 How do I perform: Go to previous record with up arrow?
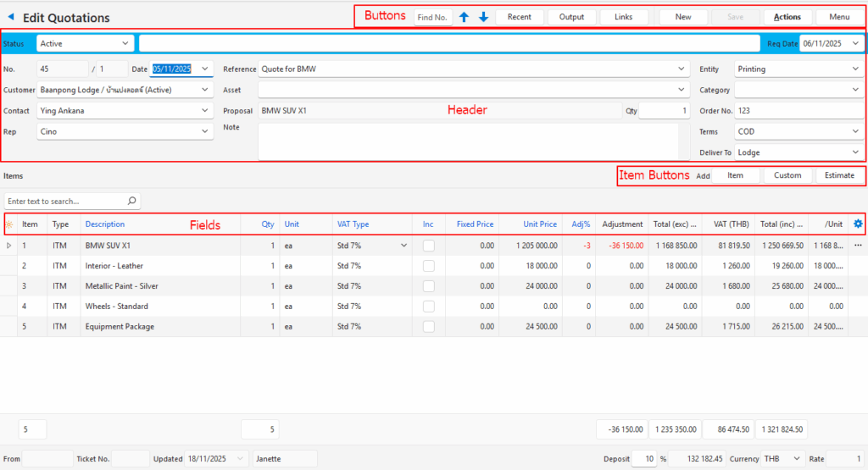pyautogui.click(x=464, y=17)
